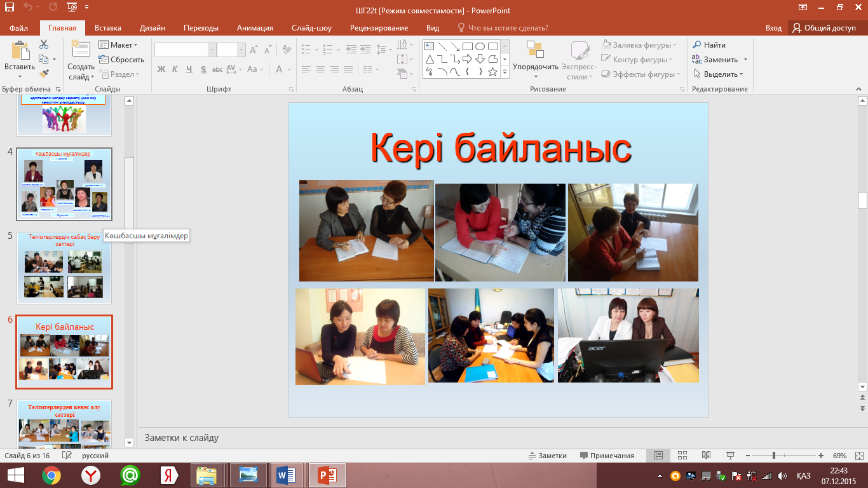Viewport: 868px width, 488px height.
Task: Click Найти to find text
Action: click(709, 45)
